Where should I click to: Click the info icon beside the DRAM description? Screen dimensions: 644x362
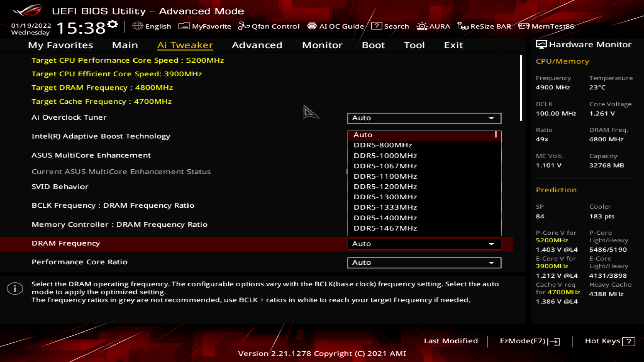point(15,288)
